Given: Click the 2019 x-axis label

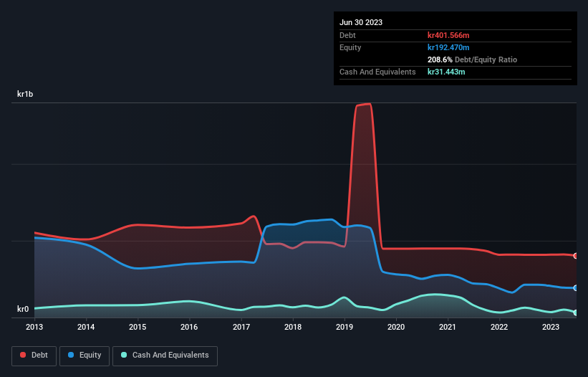Looking at the screenshot, I should pos(344,327).
